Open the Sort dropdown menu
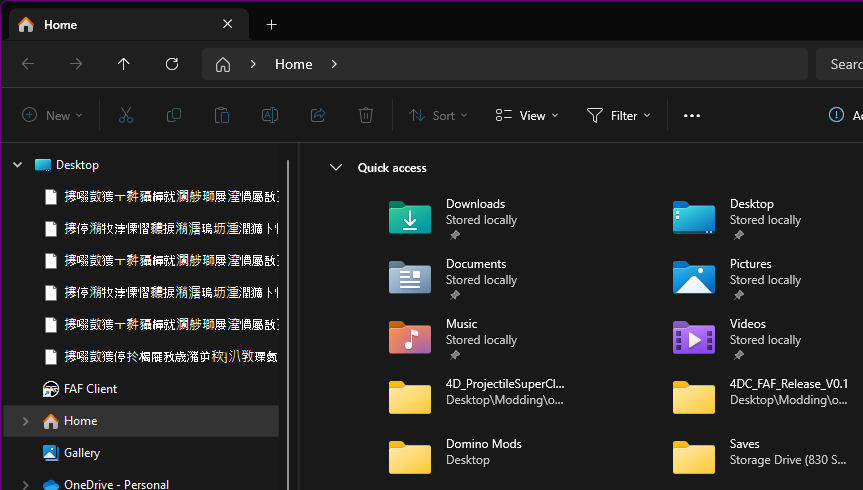The height and width of the screenshot is (490, 863). (439, 115)
